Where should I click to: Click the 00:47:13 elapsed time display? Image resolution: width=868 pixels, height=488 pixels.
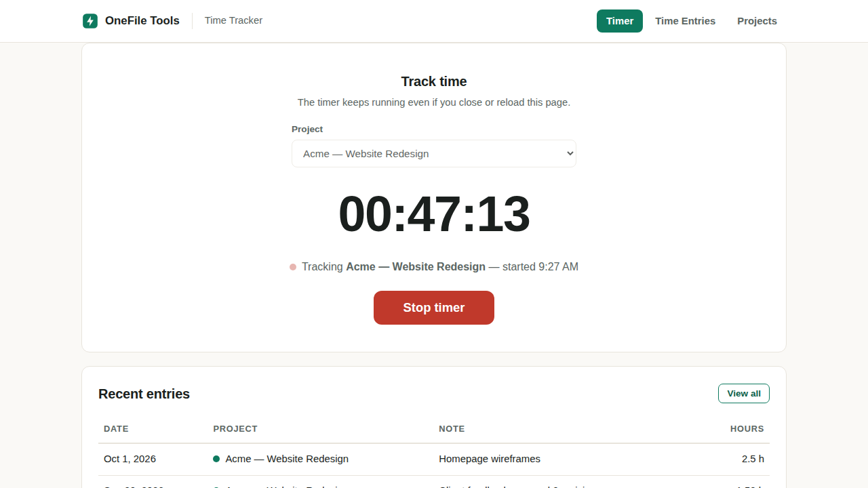pyautogui.click(x=434, y=214)
